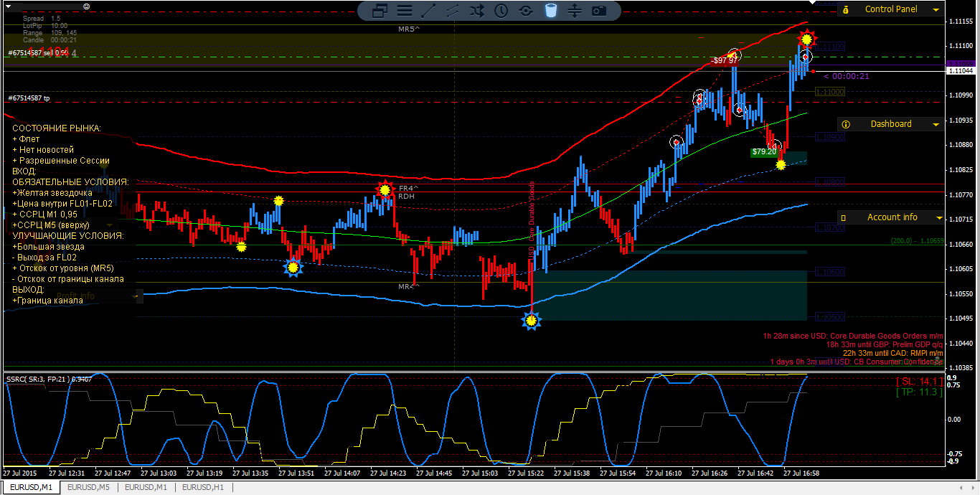980x495 pixels.
Task: Click the СОСТОЯНИЕ РЫНКА heading text
Action: pyautogui.click(x=57, y=128)
